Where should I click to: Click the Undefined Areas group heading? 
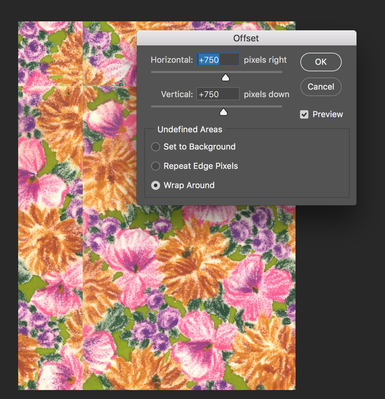(190, 129)
